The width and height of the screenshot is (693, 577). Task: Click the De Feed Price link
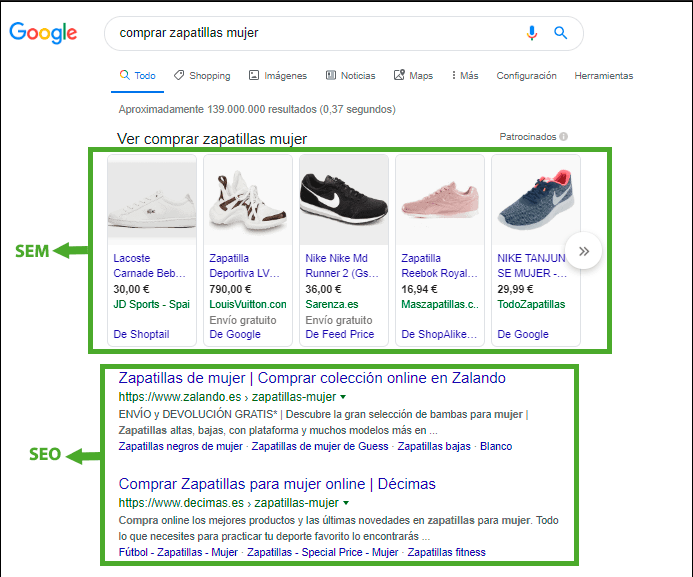point(340,334)
